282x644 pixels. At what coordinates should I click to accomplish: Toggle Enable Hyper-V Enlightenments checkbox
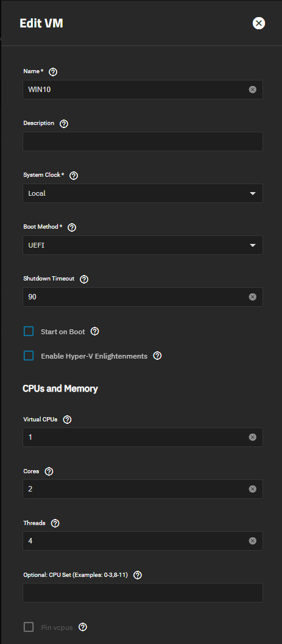(x=29, y=356)
